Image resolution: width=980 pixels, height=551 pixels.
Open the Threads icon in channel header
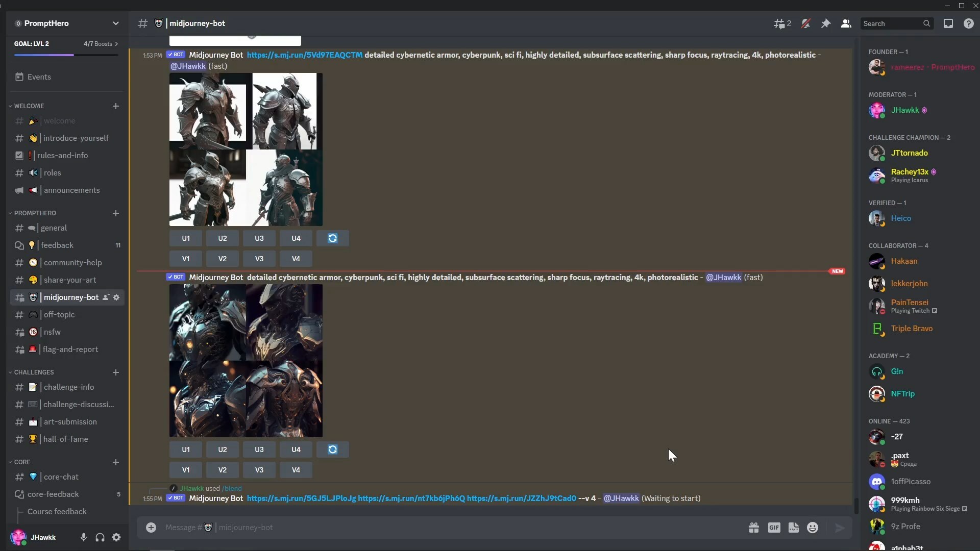coord(782,23)
